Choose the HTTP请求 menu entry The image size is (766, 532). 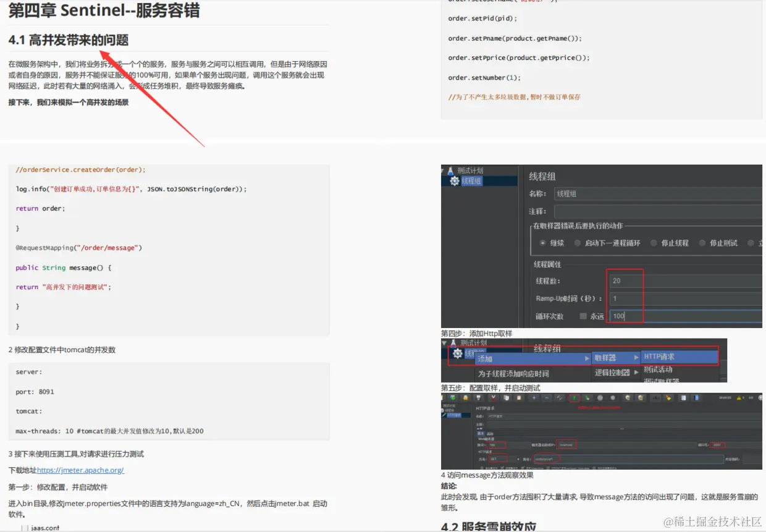[680, 357]
